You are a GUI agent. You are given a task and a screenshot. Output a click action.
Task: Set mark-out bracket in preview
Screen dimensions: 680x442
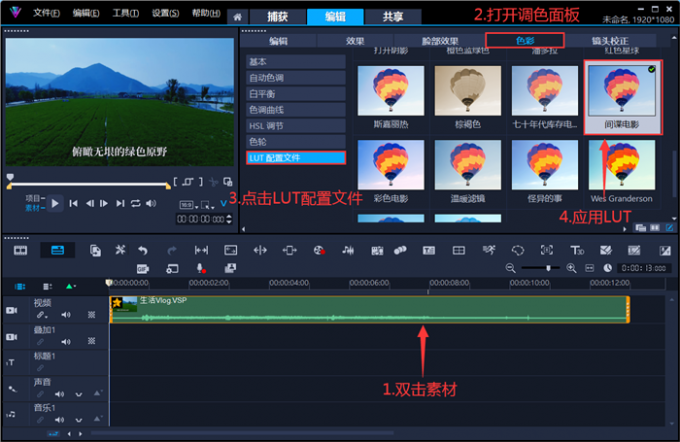click(201, 182)
